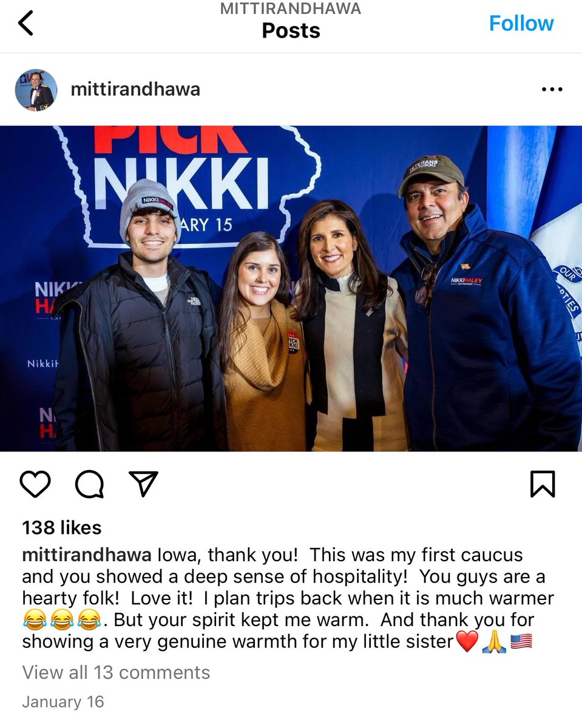This screenshot has width=582, height=728.
Task: Tap the post caption text
Action: click(x=288, y=598)
